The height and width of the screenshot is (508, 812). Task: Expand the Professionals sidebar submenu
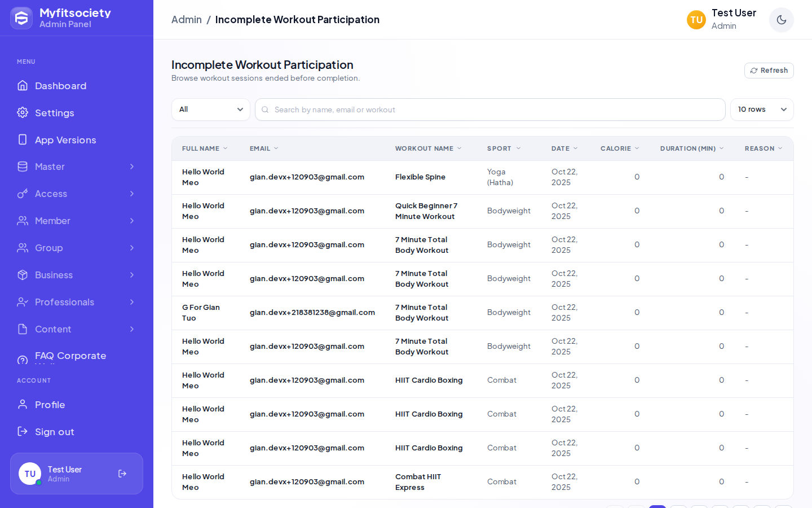point(77,302)
